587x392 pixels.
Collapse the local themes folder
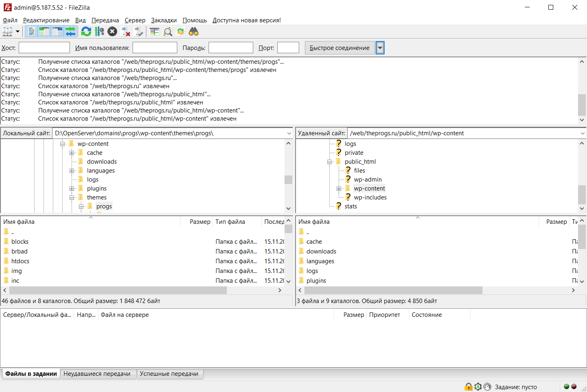click(x=72, y=197)
